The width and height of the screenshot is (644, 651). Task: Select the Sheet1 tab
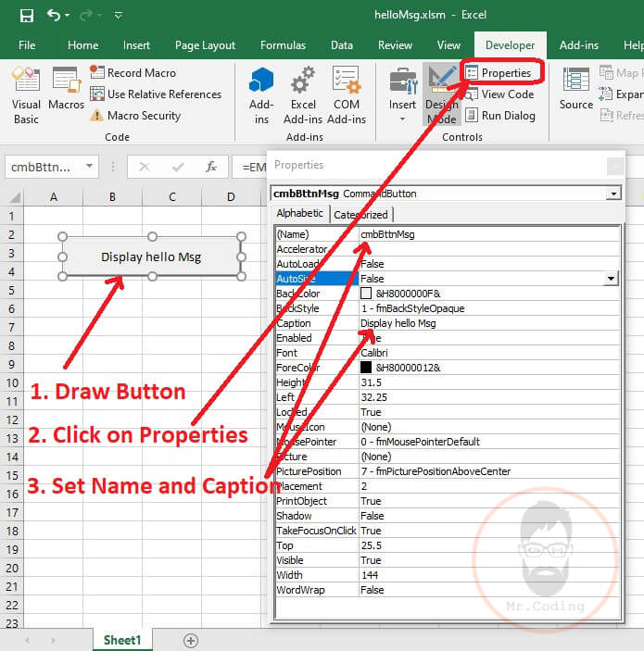(122, 640)
